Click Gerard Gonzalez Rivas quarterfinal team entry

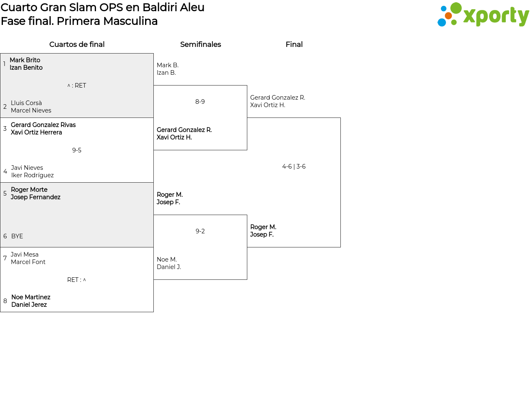43,129
